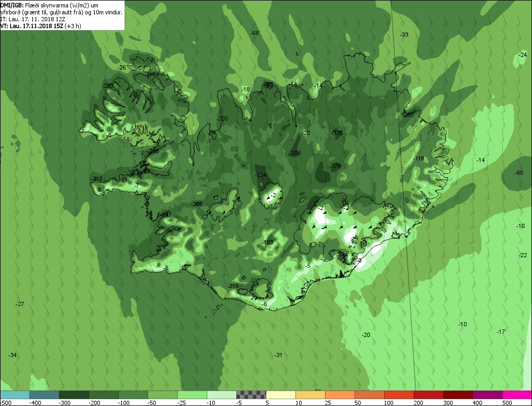Click the pale green -10 to -5 swatch
The image size is (532, 406).
221,395
